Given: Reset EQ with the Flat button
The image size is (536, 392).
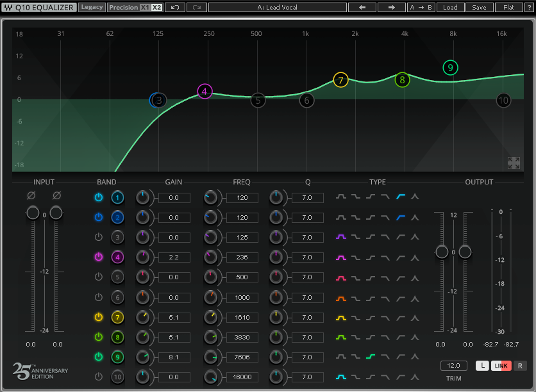Looking at the screenshot, I should click(508, 7).
